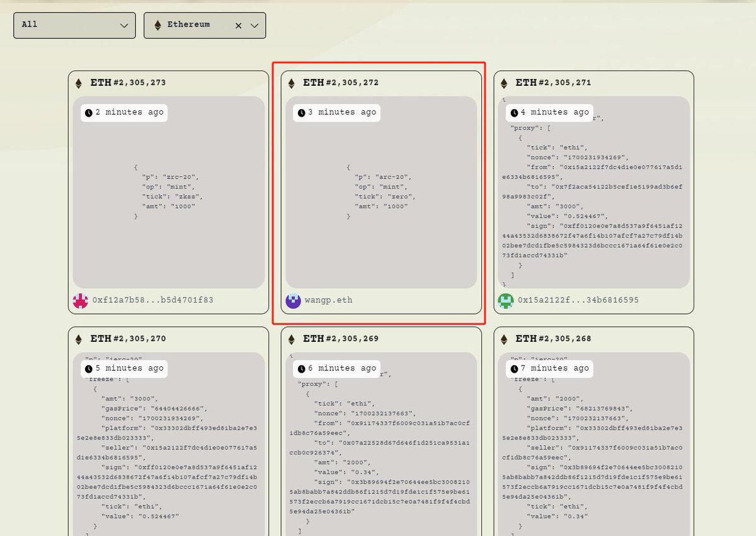Click the "tick": "zero" line
Image resolution: width=756 pixels, height=536 pixels.
[x=386, y=197]
